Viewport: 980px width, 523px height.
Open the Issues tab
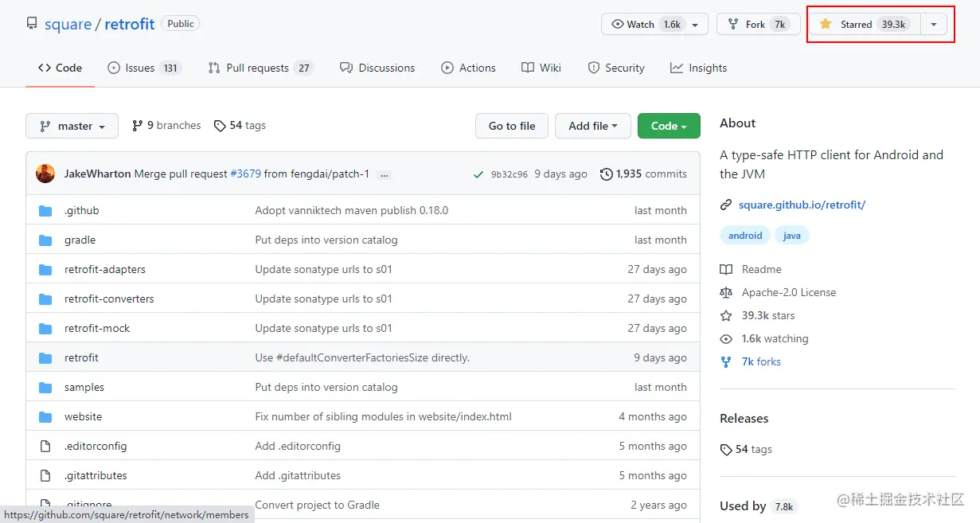click(145, 68)
